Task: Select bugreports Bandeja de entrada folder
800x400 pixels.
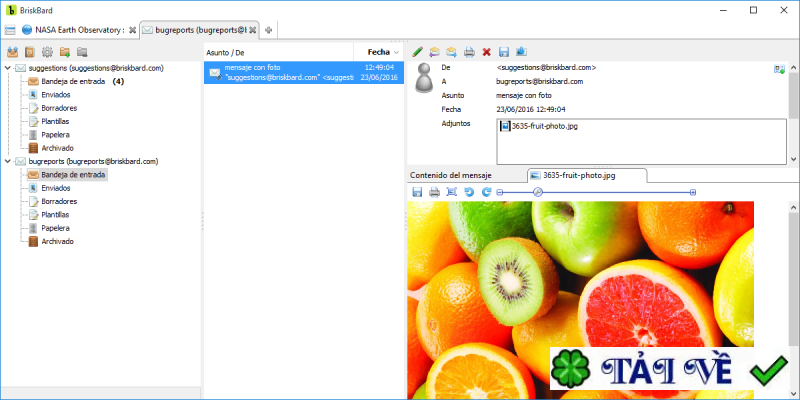Action: tap(67, 174)
